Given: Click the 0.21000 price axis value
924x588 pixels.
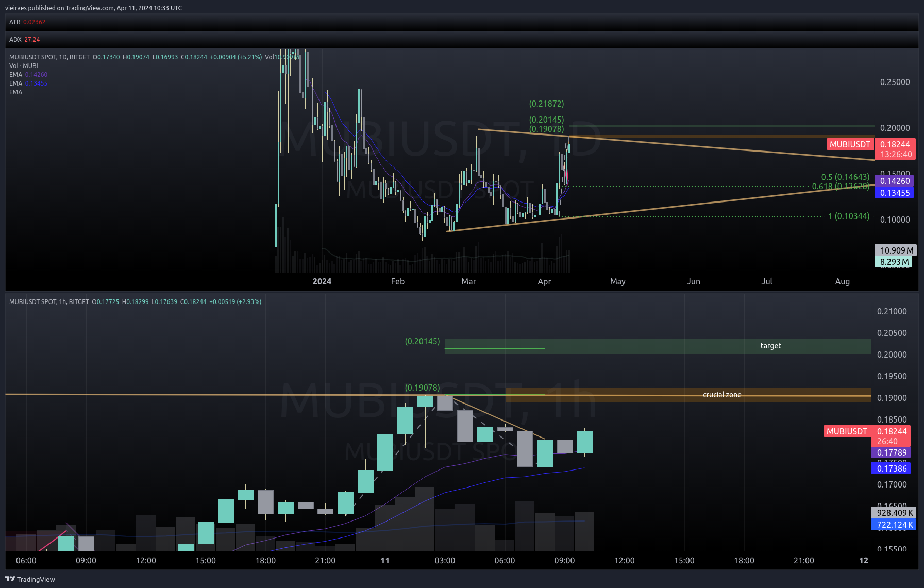Looking at the screenshot, I should 892,312.
